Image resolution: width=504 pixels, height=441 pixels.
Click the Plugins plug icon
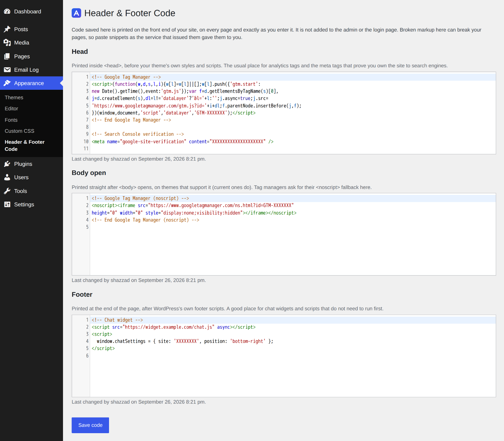(x=7, y=164)
